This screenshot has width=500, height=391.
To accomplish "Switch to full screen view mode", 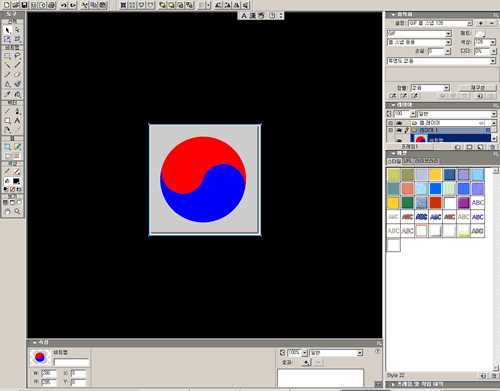I will pyautogui.click(x=19, y=202).
